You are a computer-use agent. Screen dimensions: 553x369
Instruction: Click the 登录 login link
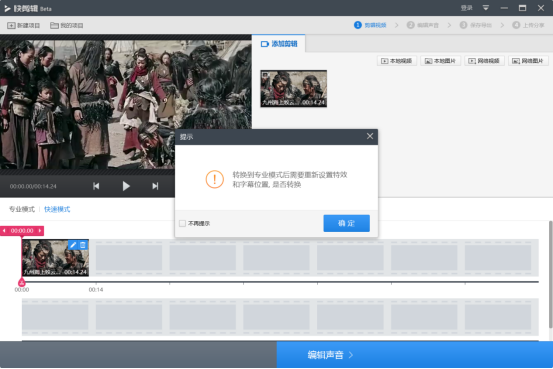[x=466, y=8]
